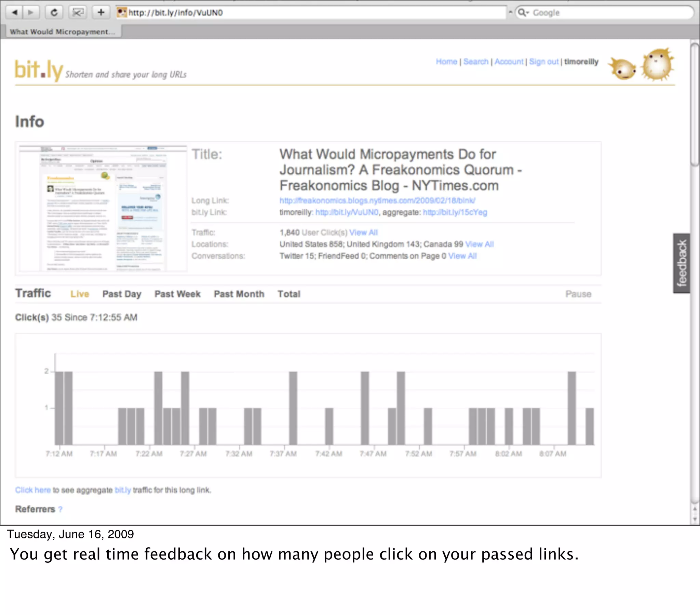The height and width of the screenshot is (615, 700).
Task: Click the vertical scrollbar thumb
Action: (695, 105)
